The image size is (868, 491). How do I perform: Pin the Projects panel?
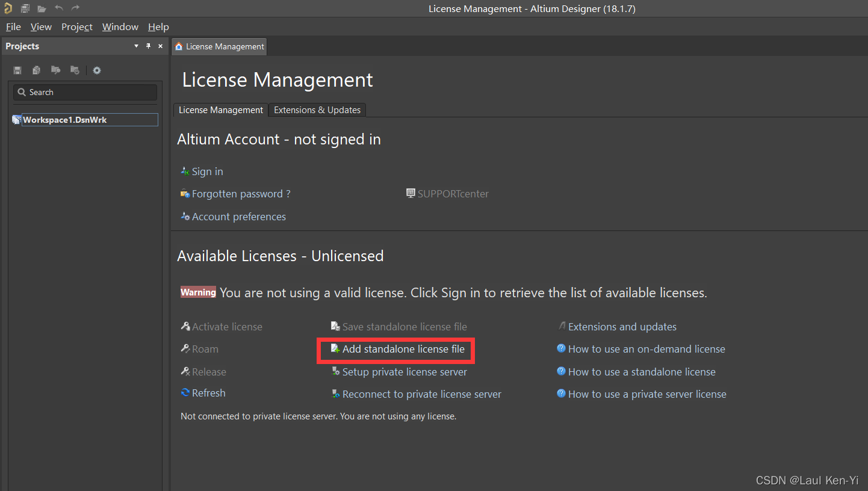click(149, 46)
